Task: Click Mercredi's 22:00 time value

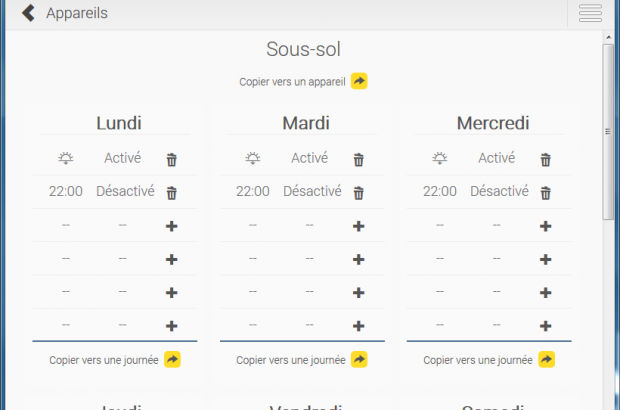Action: click(438, 191)
